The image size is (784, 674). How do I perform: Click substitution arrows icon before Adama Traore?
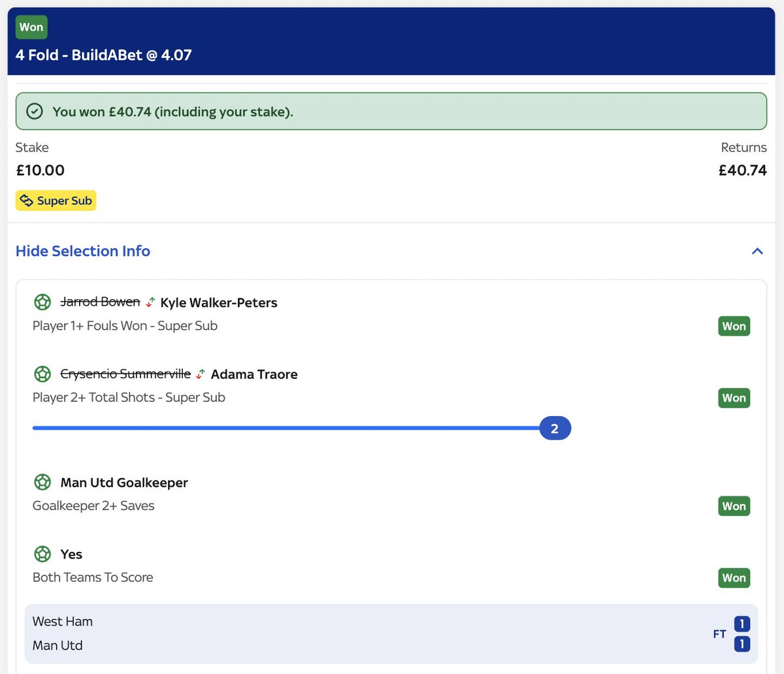[201, 374]
